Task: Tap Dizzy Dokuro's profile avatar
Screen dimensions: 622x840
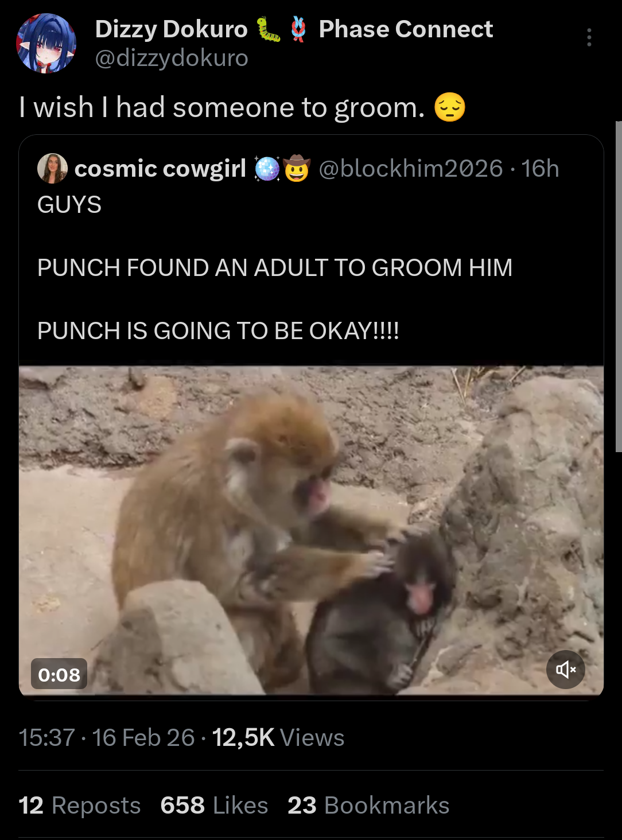Action: click(46, 44)
